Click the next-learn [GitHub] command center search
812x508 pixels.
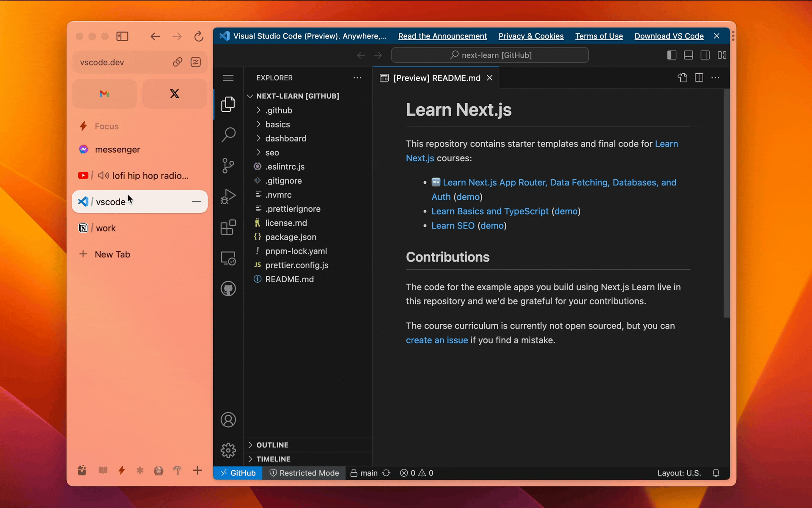[x=490, y=55]
